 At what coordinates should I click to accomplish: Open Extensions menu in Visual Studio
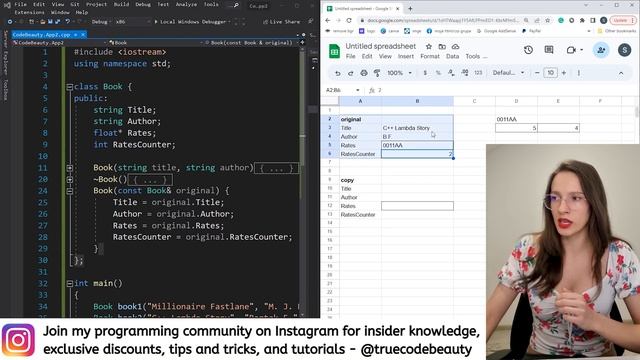(29, 12)
